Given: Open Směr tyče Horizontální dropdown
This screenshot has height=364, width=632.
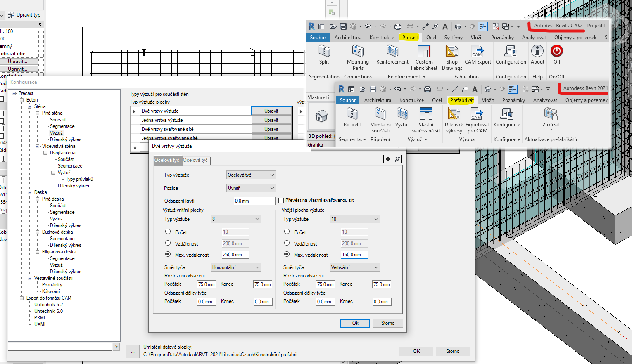Looking at the screenshot, I should coord(235,267).
